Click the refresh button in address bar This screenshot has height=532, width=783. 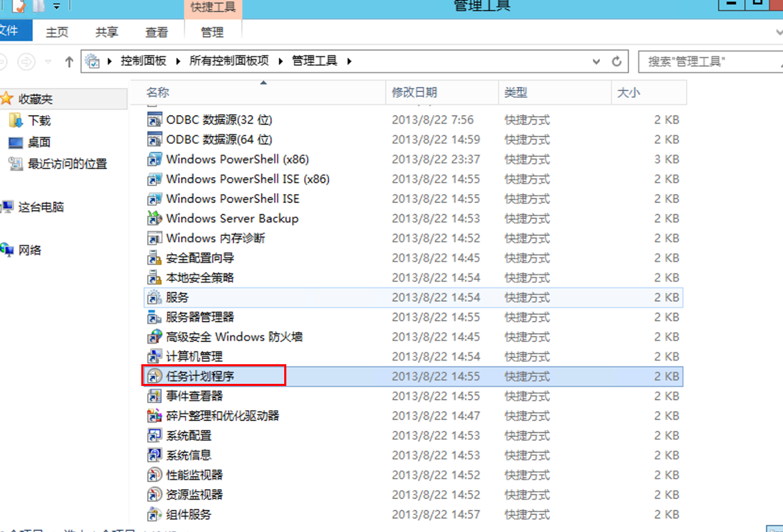click(x=616, y=62)
